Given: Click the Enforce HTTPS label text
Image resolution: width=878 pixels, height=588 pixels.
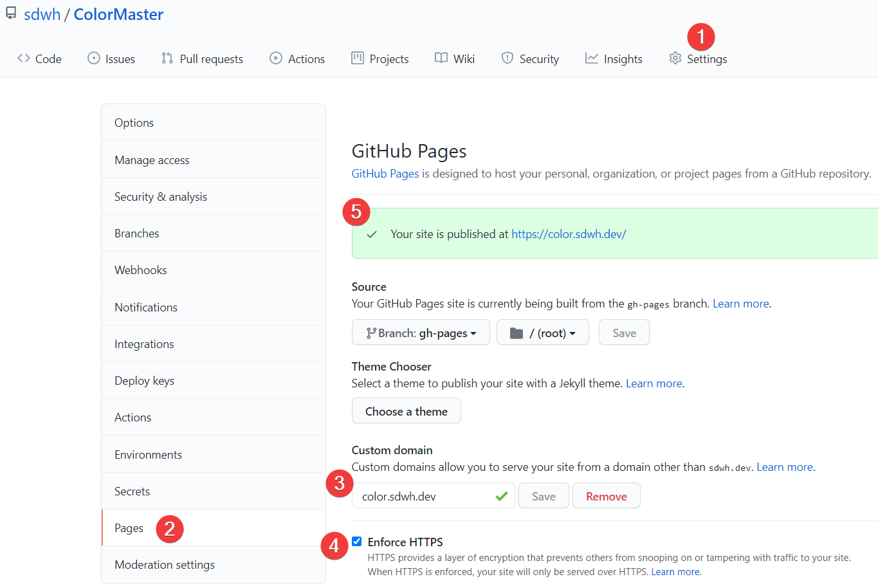Looking at the screenshot, I should pos(405,542).
